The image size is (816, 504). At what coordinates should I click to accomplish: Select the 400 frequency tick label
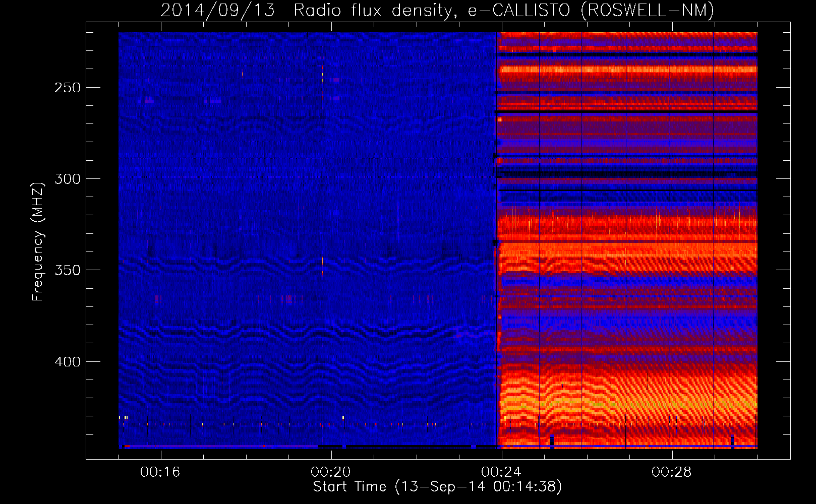pos(68,362)
